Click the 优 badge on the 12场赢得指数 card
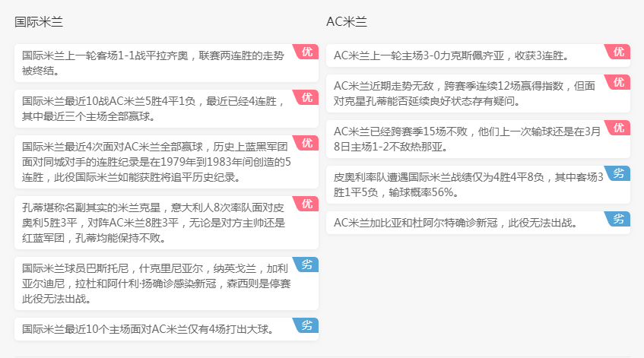 pos(618,82)
